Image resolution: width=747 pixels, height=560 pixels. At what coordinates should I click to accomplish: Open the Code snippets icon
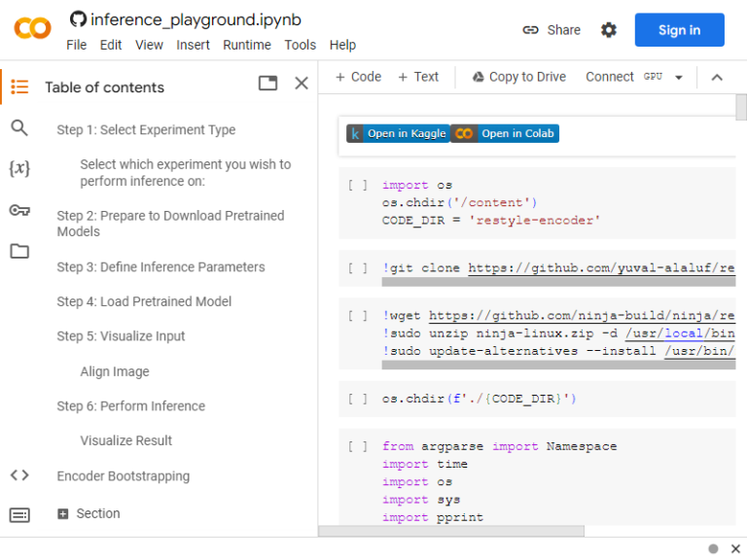coord(19,475)
